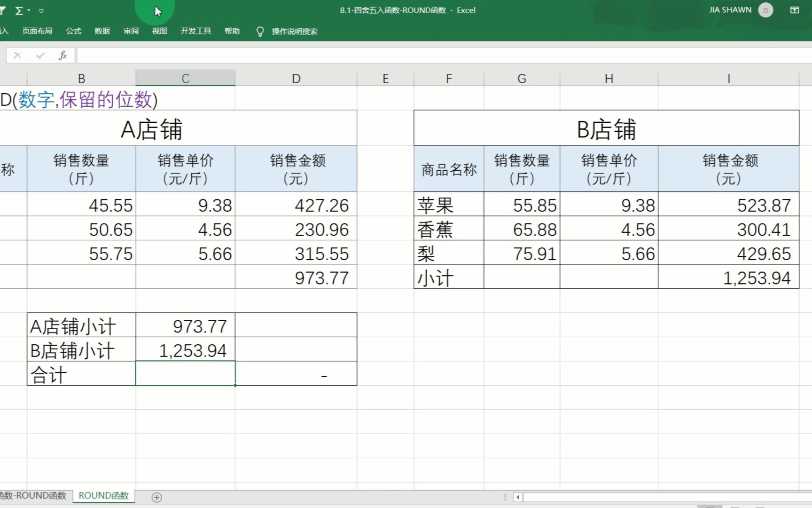Image resolution: width=812 pixels, height=508 pixels.
Task: Select Page Layout view icon in status bar
Action: coord(734,506)
